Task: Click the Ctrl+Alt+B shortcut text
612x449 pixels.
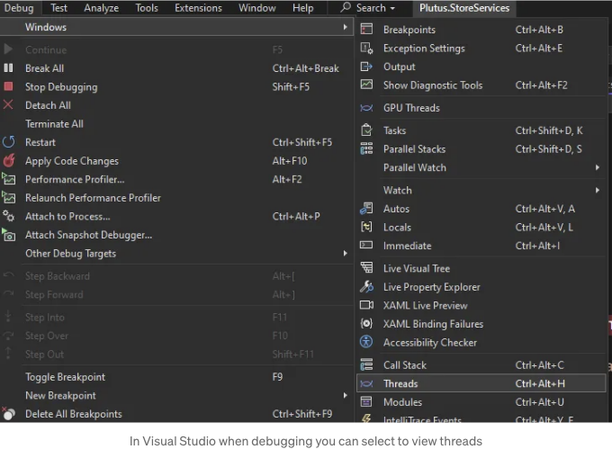Action: pyautogui.click(x=539, y=29)
